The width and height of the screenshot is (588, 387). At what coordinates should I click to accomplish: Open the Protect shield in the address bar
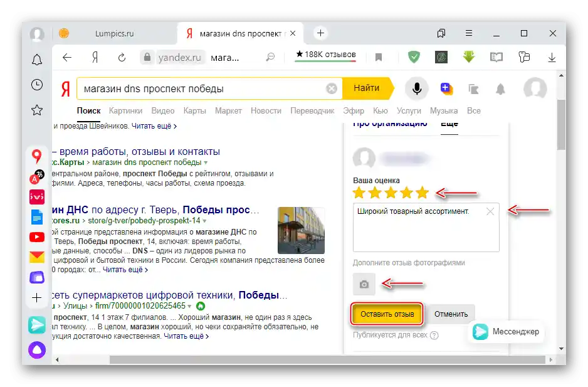(414, 56)
